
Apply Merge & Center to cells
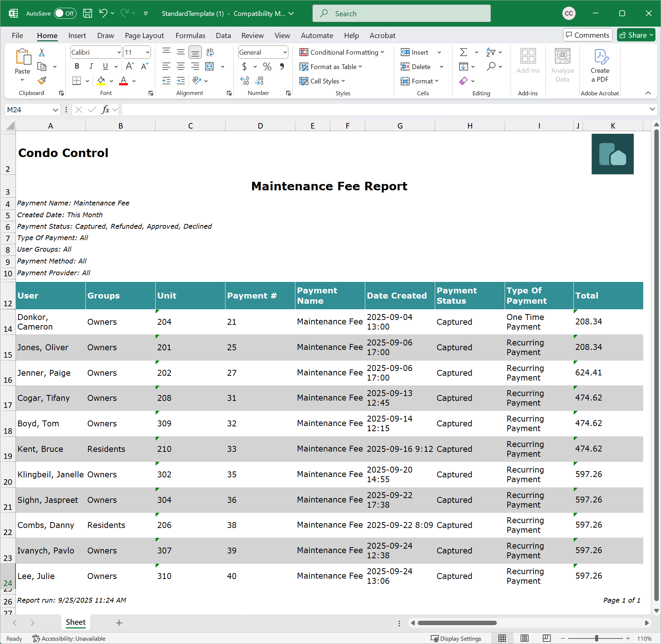tap(210, 67)
